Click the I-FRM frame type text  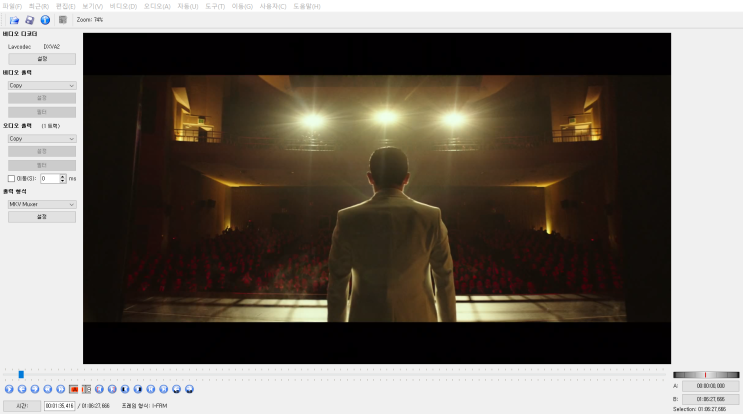[160, 406]
